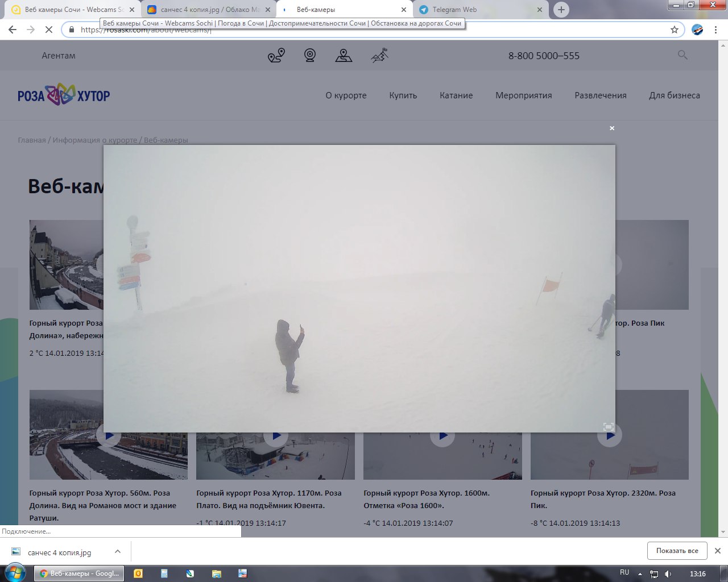Play the Романов мост webcam
728x582 pixels.
click(109, 435)
